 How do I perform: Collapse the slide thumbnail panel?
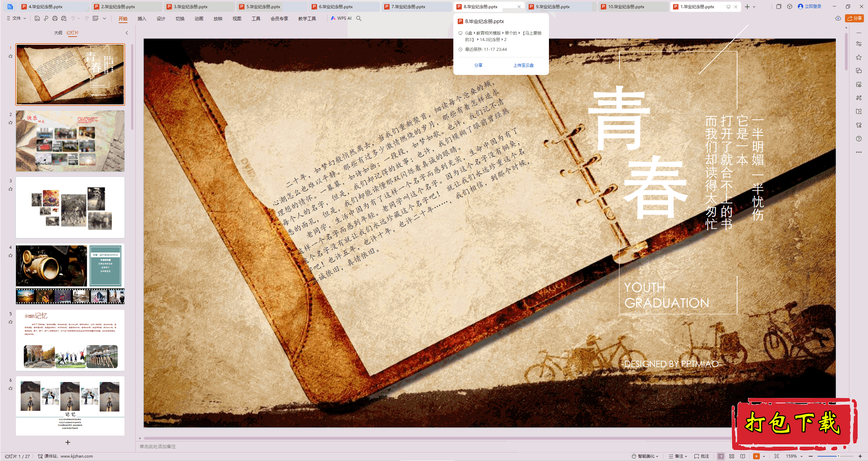(127, 33)
